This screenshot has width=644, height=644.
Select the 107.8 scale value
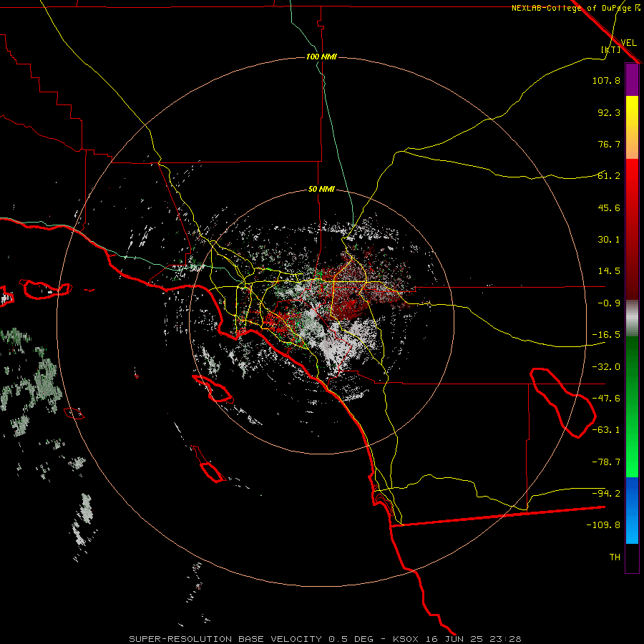click(x=606, y=80)
